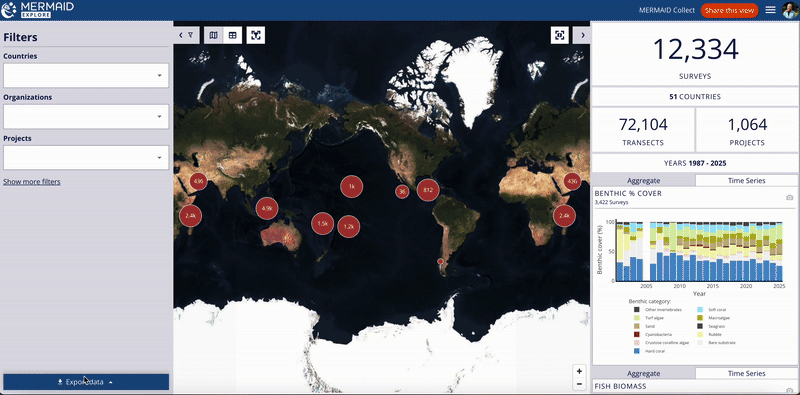Zoom out on the map with the minus button
The height and width of the screenshot is (395, 800).
tap(579, 384)
